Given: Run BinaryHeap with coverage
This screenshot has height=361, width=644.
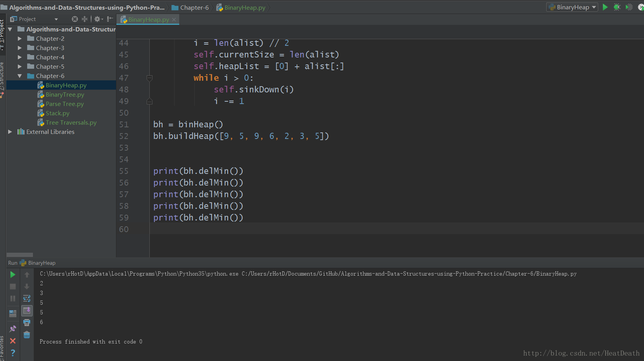Looking at the screenshot, I should [629, 7].
